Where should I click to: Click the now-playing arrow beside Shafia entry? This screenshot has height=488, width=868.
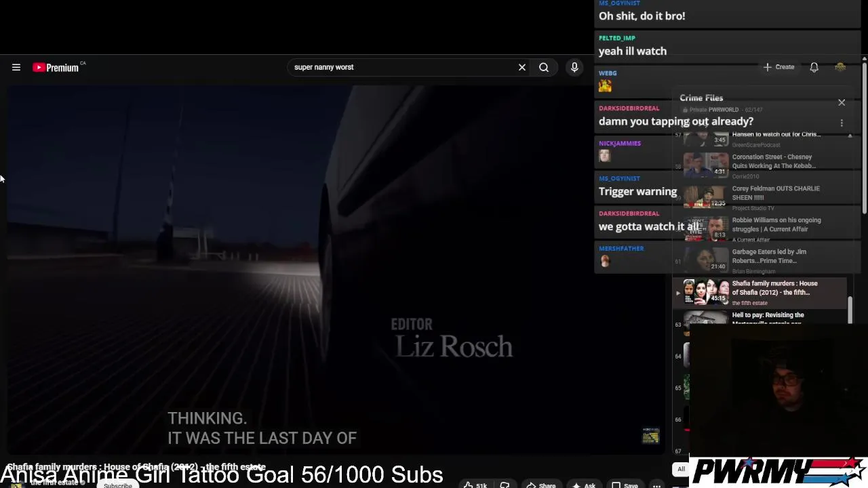point(677,293)
